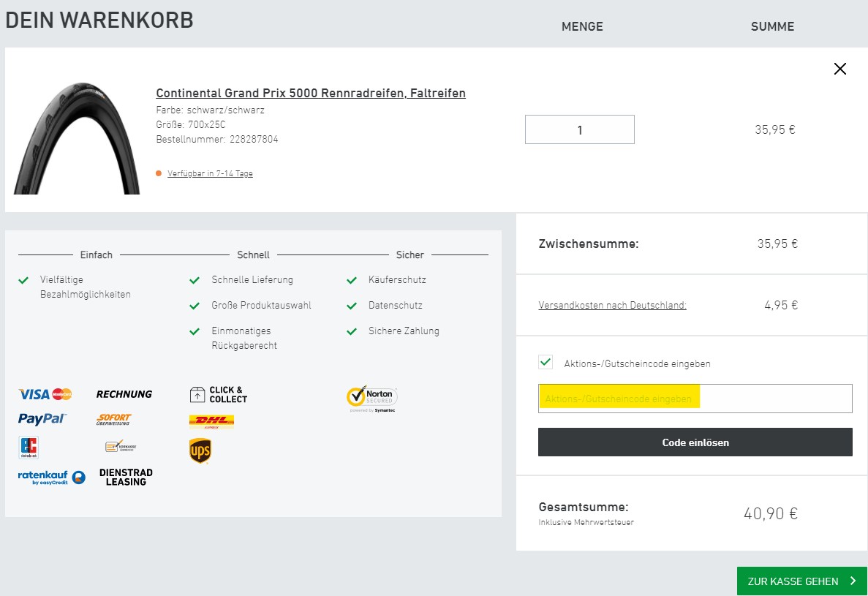Click the Code einlösen button
Viewport: 868px width, 596px height.
[x=695, y=442]
